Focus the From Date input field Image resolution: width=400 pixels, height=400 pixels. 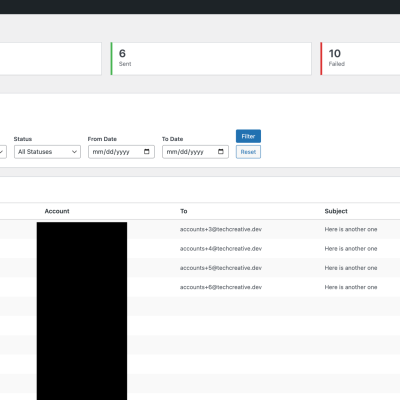coord(121,152)
